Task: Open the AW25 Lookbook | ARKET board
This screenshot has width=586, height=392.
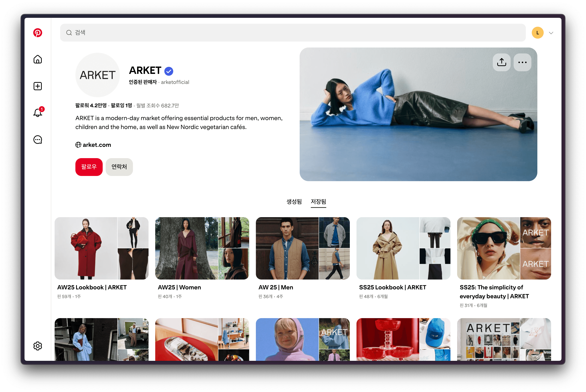Action: pyautogui.click(x=101, y=248)
